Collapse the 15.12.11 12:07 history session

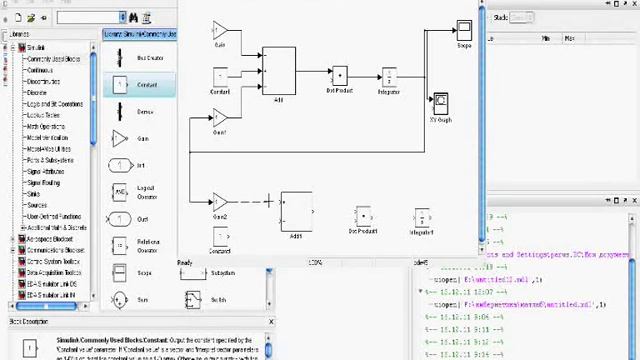point(420,292)
